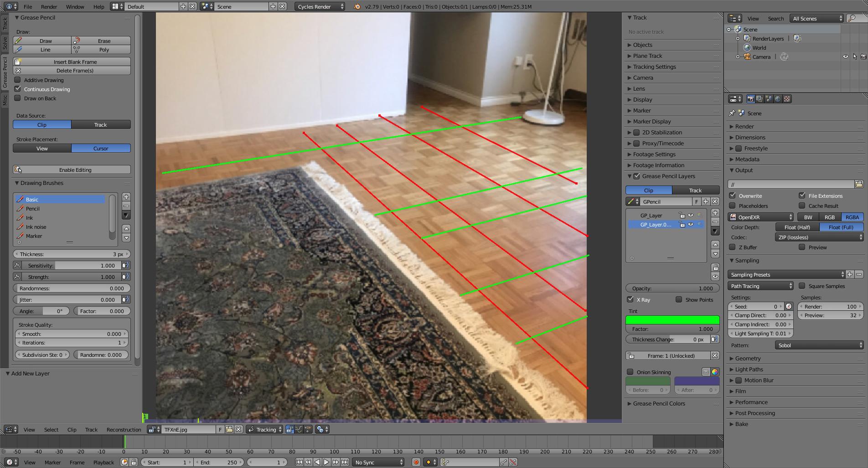Open Sobol pattern dropdown
Viewport: 868px width, 468px height.
point(819,345)
